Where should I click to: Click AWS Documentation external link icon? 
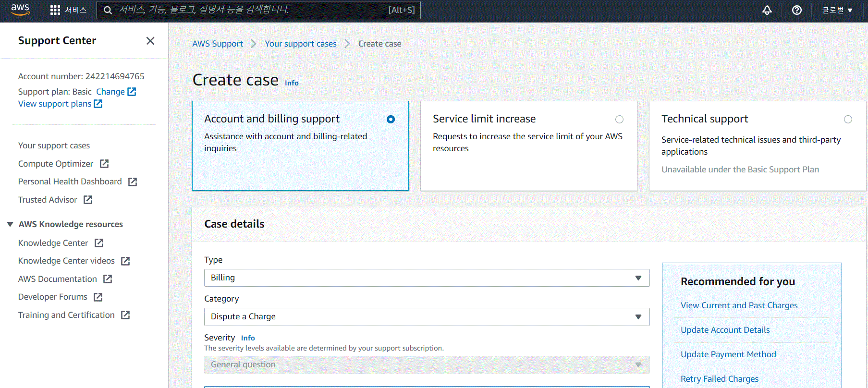pos(108,279)
